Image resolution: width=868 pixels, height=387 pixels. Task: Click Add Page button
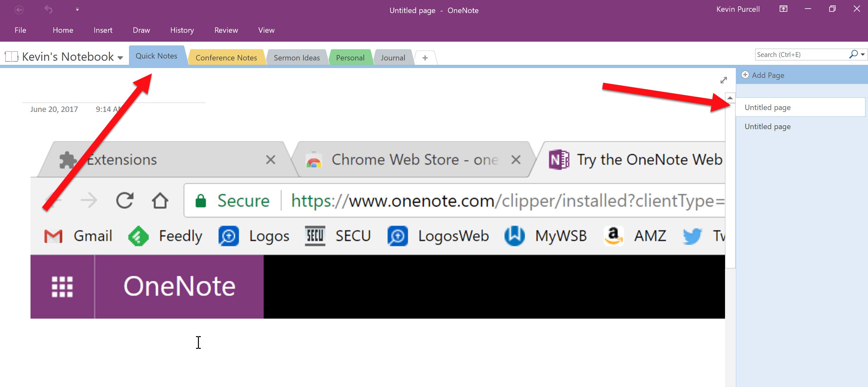tap(770, 74)
